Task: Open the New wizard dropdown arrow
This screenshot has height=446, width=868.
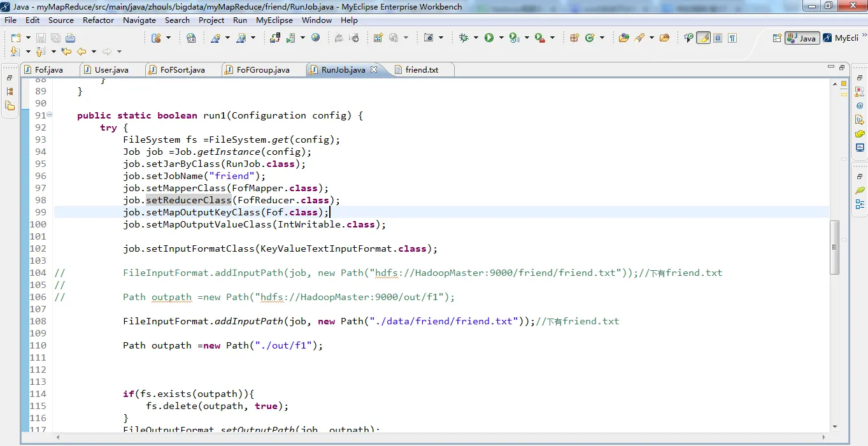Action: point(28,38)
